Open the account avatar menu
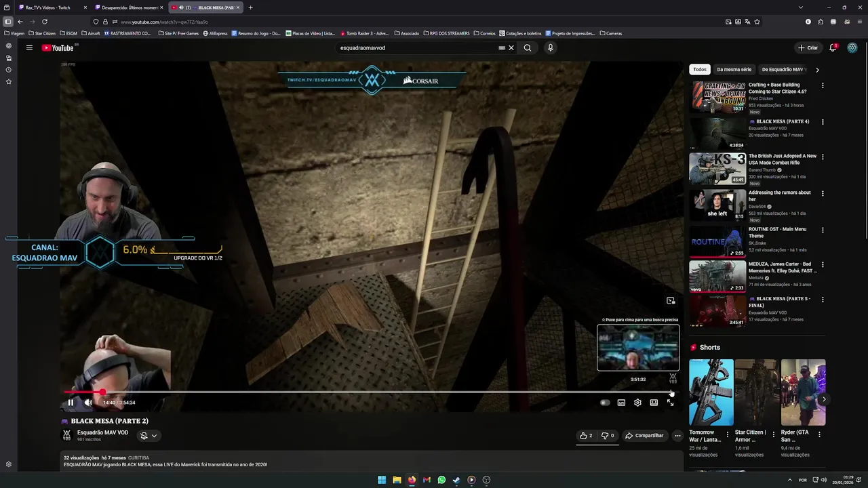 (852, 48)
